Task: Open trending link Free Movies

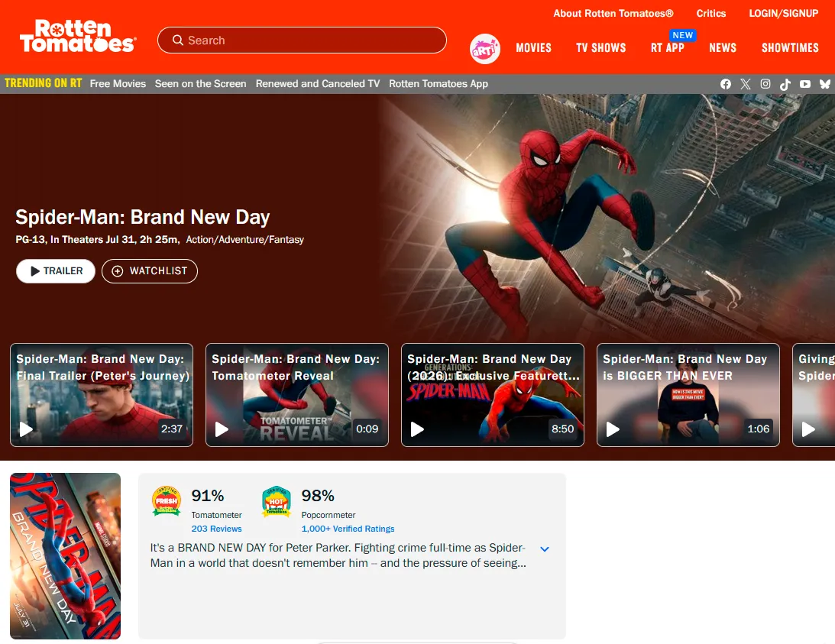Action: pos(118,83)
